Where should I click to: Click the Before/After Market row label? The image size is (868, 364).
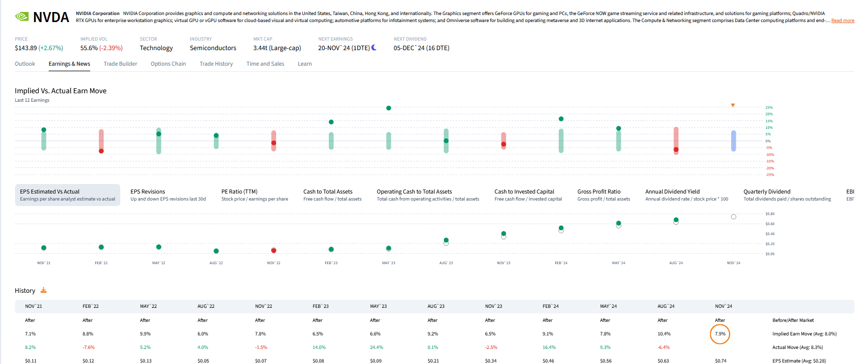point(793,320)
